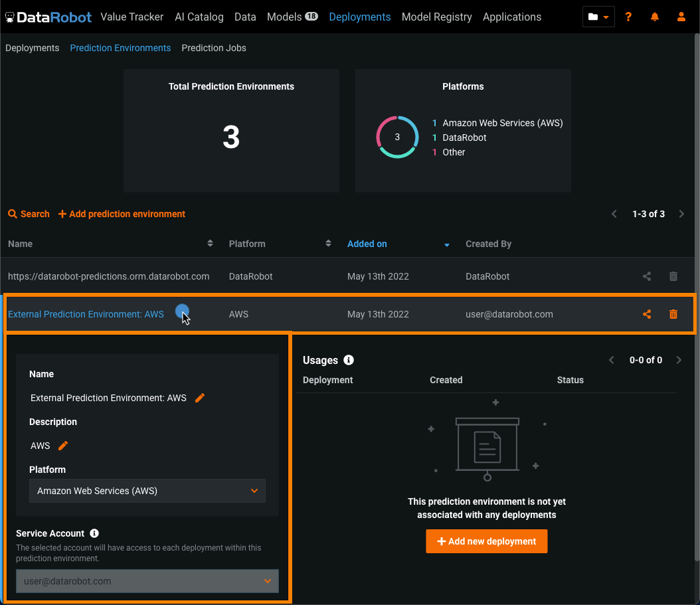
Task: Open the Model Registry menu
Action: (436, 17)
